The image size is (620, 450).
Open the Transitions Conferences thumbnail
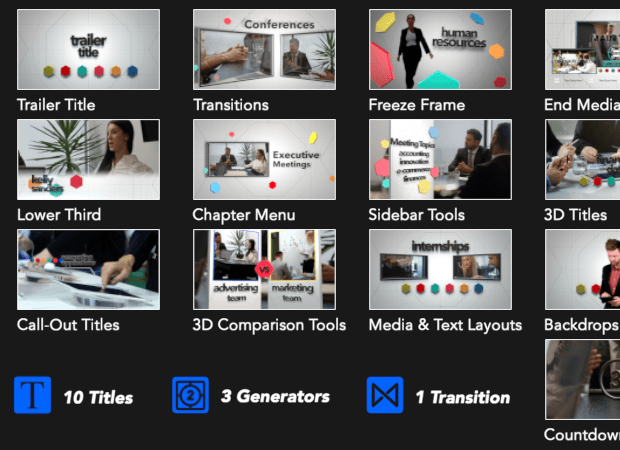[265, 49]
